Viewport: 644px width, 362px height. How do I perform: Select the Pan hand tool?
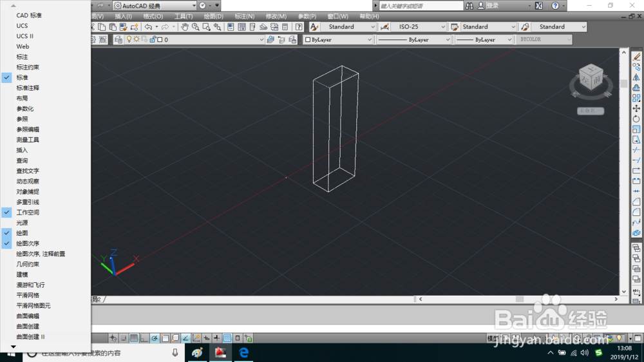(185, 27)
